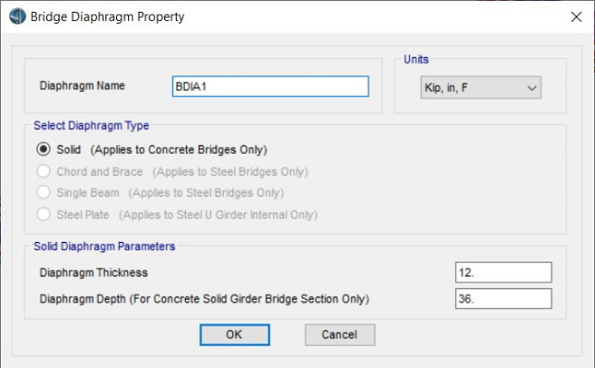
Task: Click the Diaphragm Depth label text
Action: coord(204,299)
